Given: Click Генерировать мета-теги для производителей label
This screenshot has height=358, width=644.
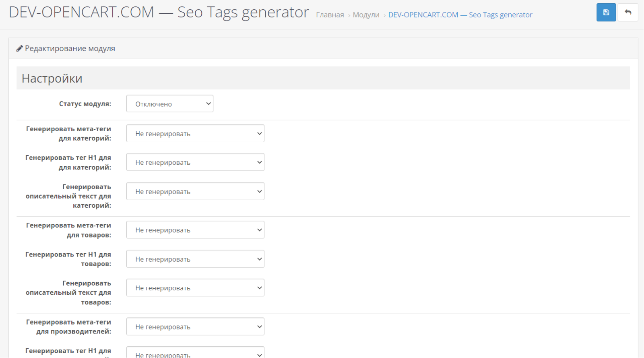Looking at the screenshot, I should (x=68, y=327).
